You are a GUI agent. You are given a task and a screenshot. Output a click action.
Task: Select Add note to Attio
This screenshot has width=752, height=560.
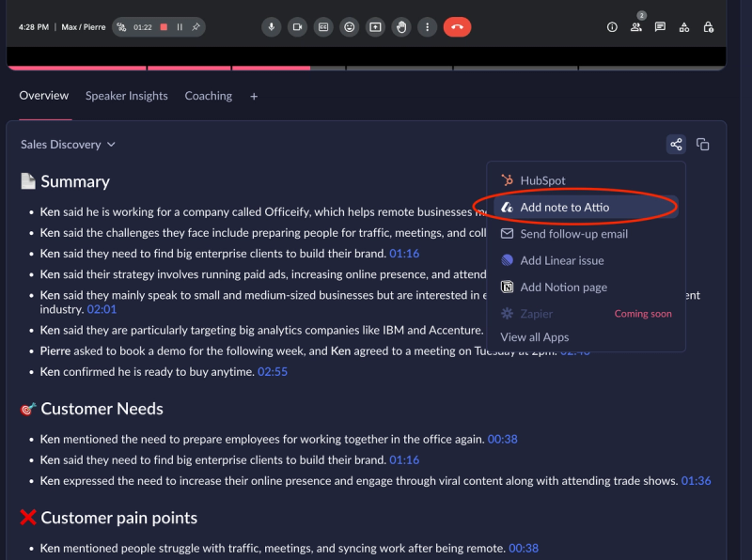point(586,207)
